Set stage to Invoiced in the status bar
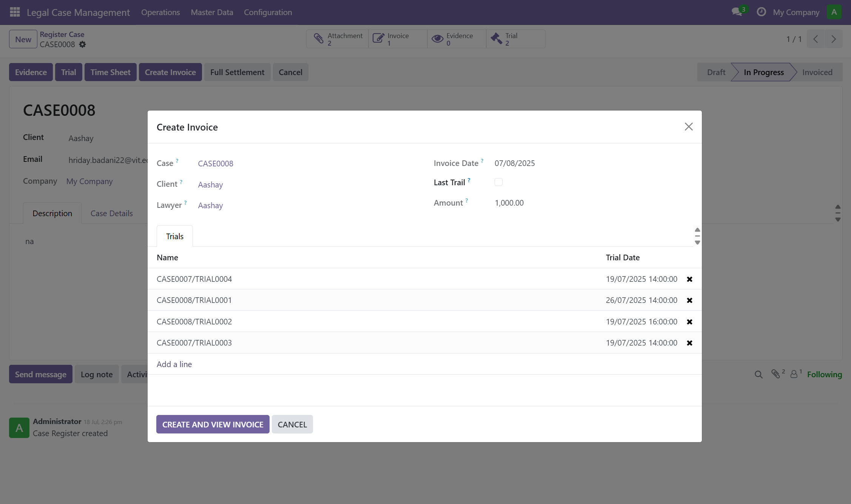 (817, 72)
